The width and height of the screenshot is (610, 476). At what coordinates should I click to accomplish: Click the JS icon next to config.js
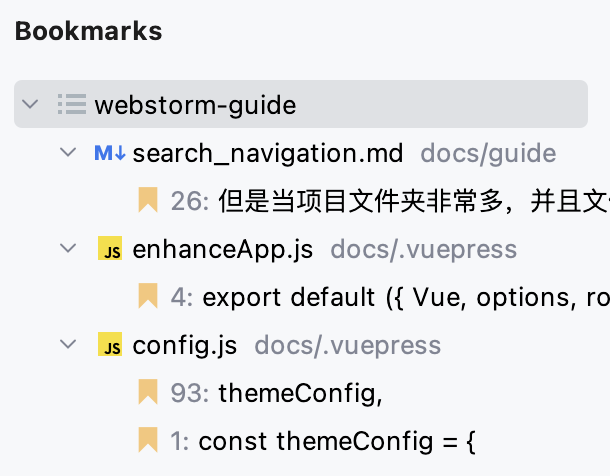tap(109, 345)
